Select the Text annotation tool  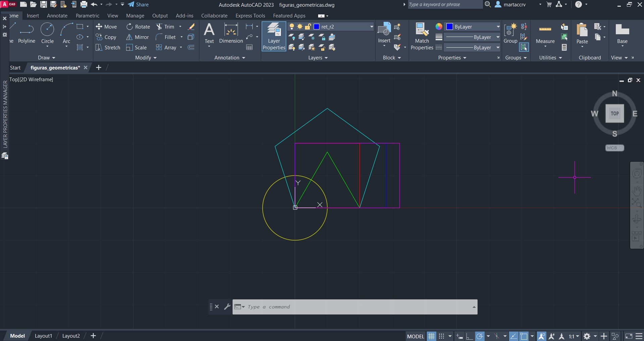209,33
